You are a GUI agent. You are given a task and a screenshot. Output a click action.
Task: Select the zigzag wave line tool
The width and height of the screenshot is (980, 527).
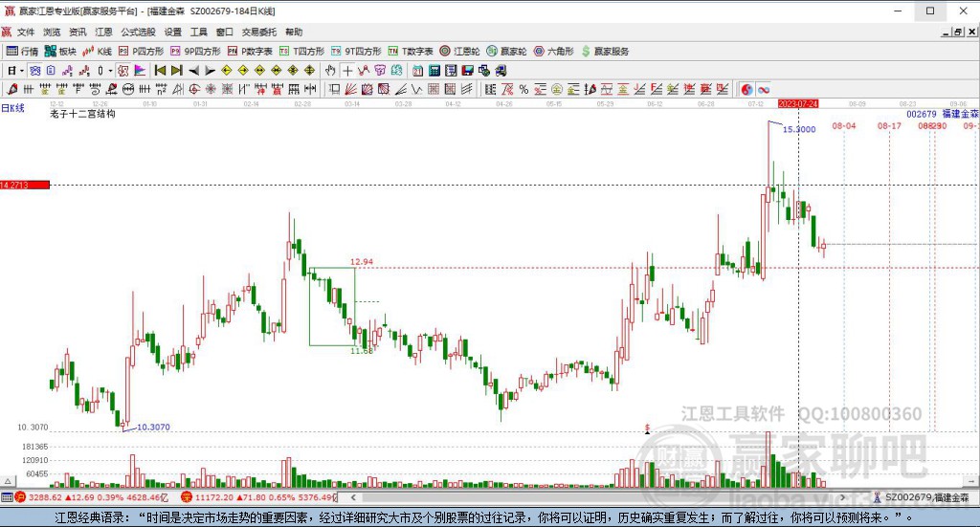[x=415, y=89]
